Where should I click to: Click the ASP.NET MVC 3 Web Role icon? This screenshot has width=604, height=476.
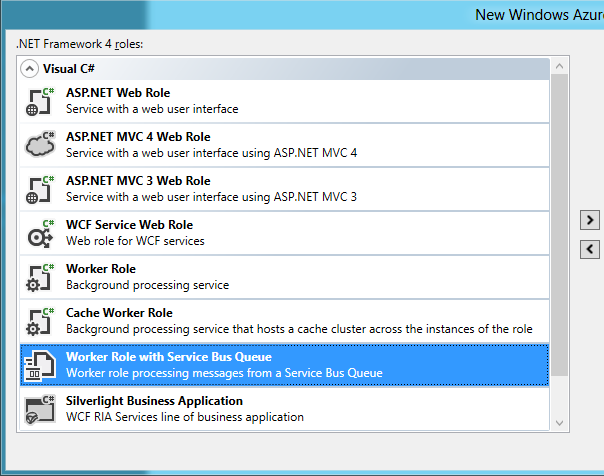pyautogui.click(x=40, y=189)
